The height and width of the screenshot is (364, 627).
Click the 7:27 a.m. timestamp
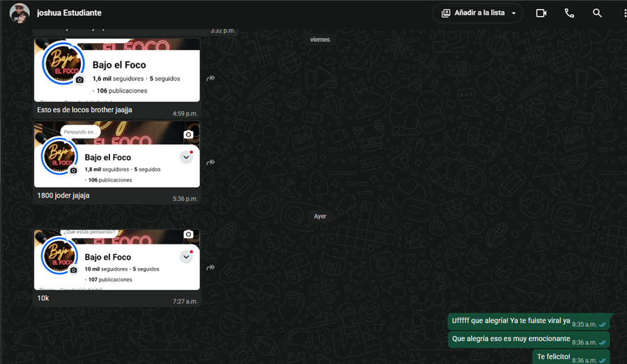[x=185, y=301]
